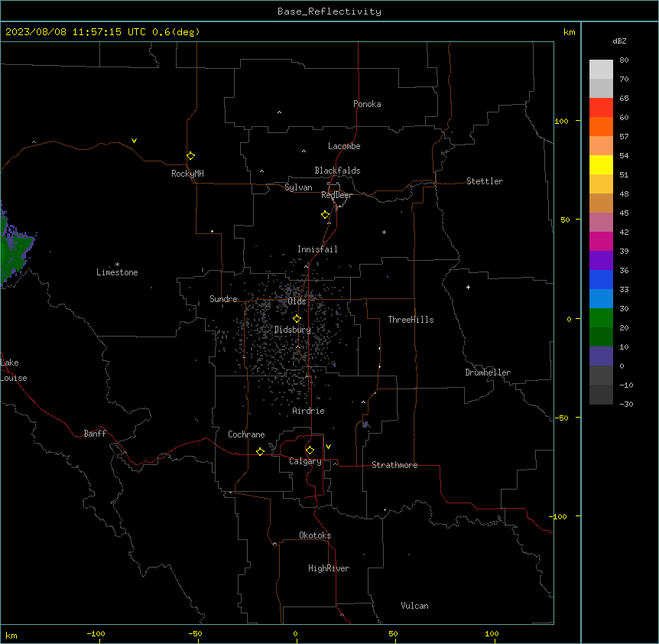
Task: Click the Base_Reflectivity title text
Action: [x=329, y=11]
